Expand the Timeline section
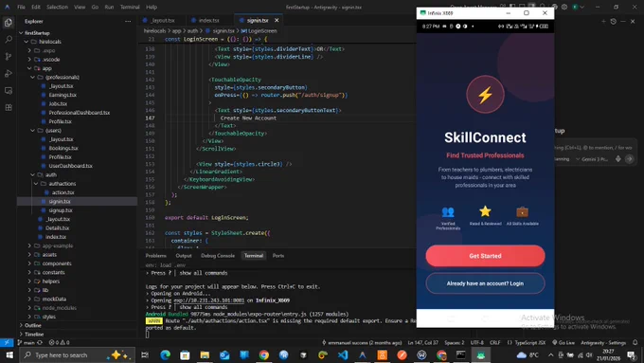Image resolution: width=644 pixels, height=363 pixels. click(34, 335)
